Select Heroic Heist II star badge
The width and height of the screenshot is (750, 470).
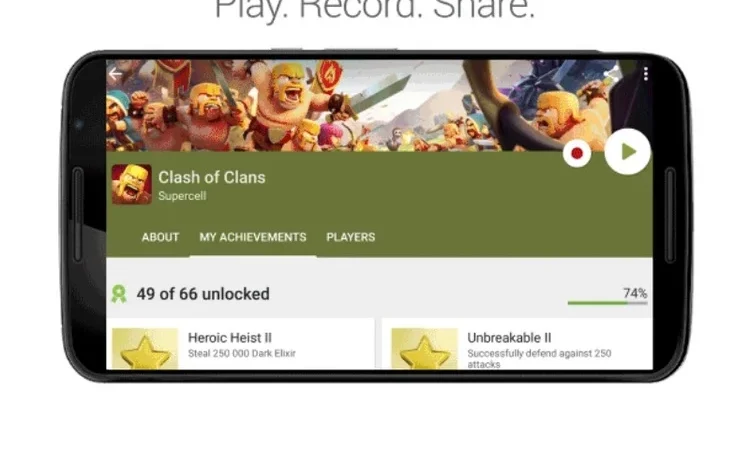click(x=145, y=349)
